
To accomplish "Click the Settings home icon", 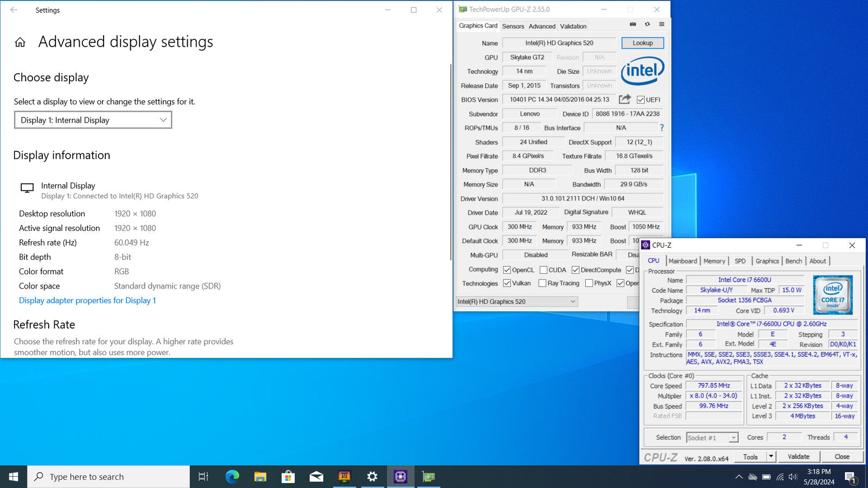I will [x=20, y=42].
